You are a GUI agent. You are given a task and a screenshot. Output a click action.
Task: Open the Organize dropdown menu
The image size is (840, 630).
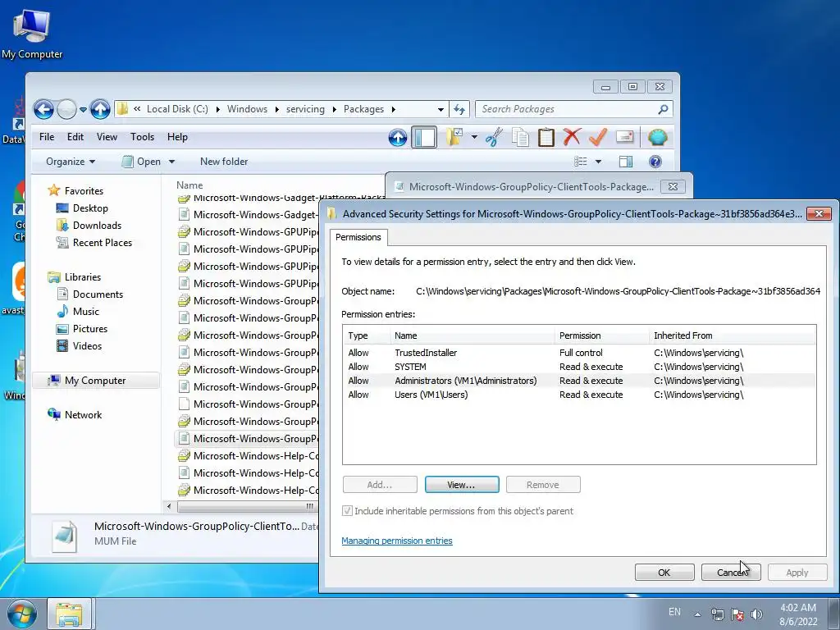[71, 162]
